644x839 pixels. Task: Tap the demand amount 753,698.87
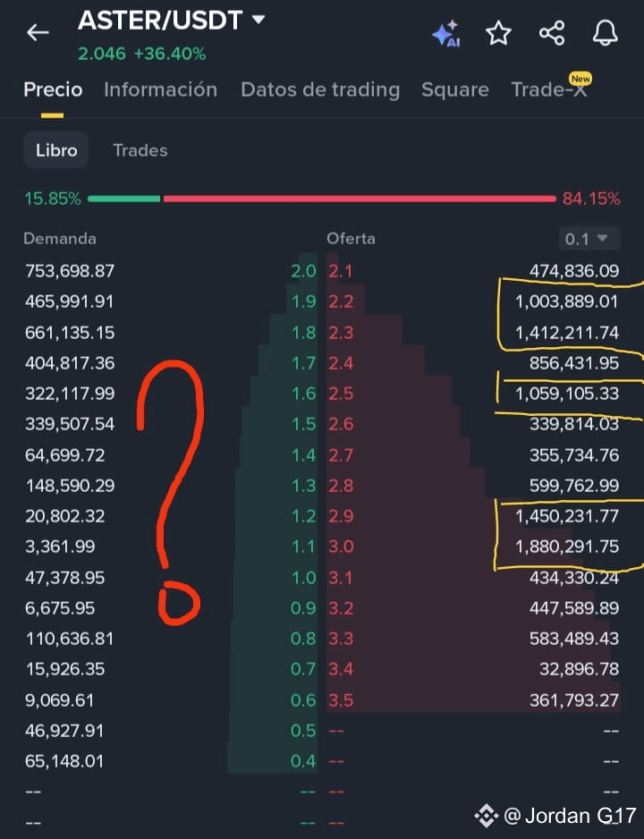point(70,271)
